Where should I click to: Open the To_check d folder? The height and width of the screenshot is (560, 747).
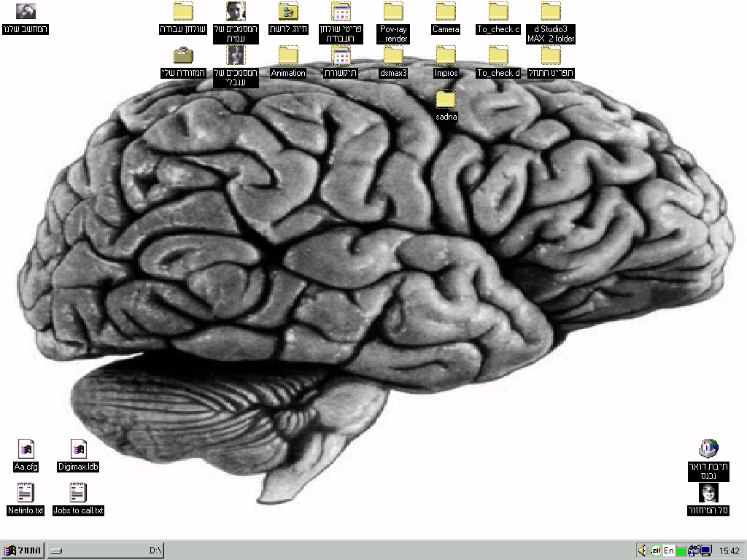click(498, 56)
